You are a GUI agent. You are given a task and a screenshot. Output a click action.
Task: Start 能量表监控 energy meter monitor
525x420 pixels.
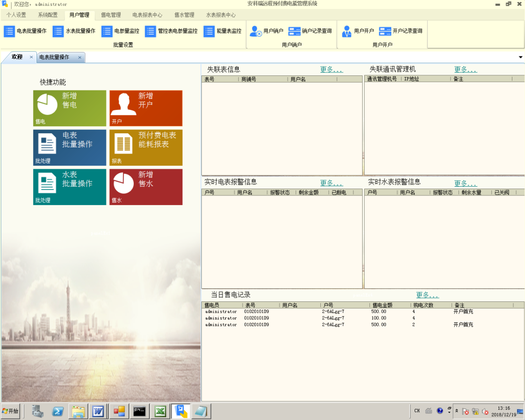pos(224,31)
